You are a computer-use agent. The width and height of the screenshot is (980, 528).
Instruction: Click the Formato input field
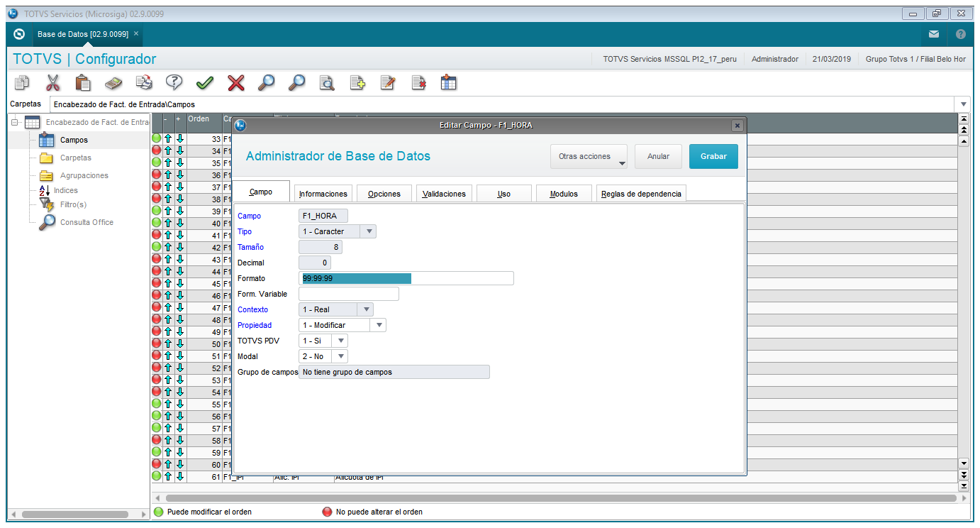(406, 278)
